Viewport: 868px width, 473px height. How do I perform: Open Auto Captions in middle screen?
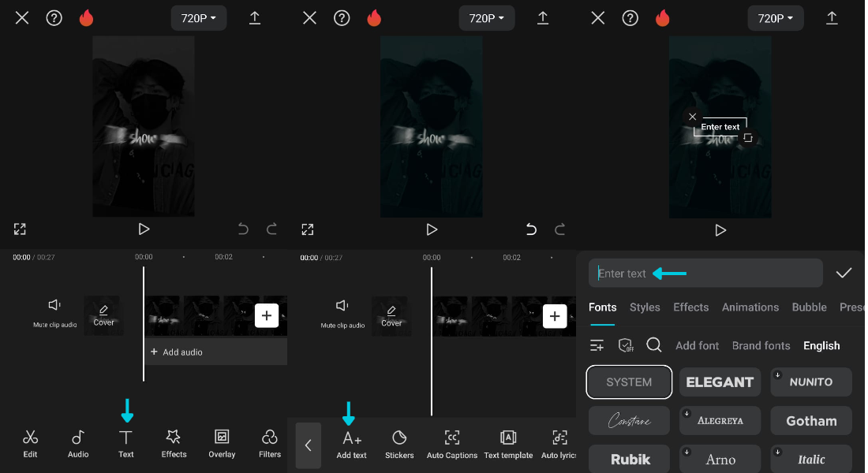coord(451,445)
